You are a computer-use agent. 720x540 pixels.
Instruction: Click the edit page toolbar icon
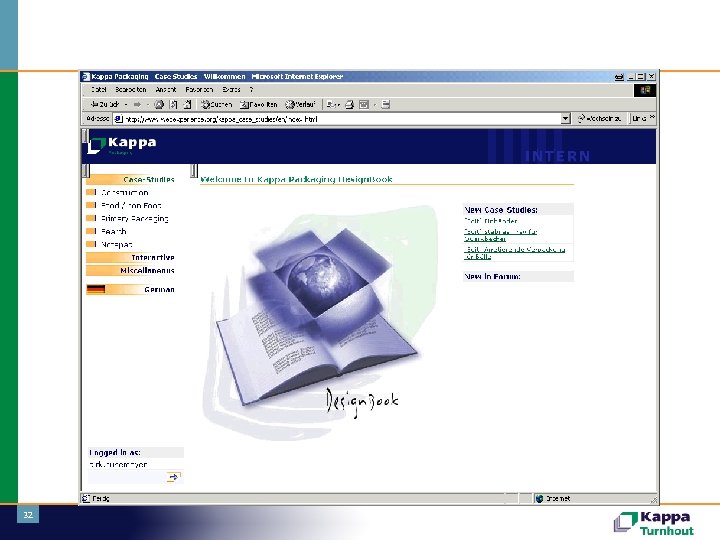click(364, 105)
